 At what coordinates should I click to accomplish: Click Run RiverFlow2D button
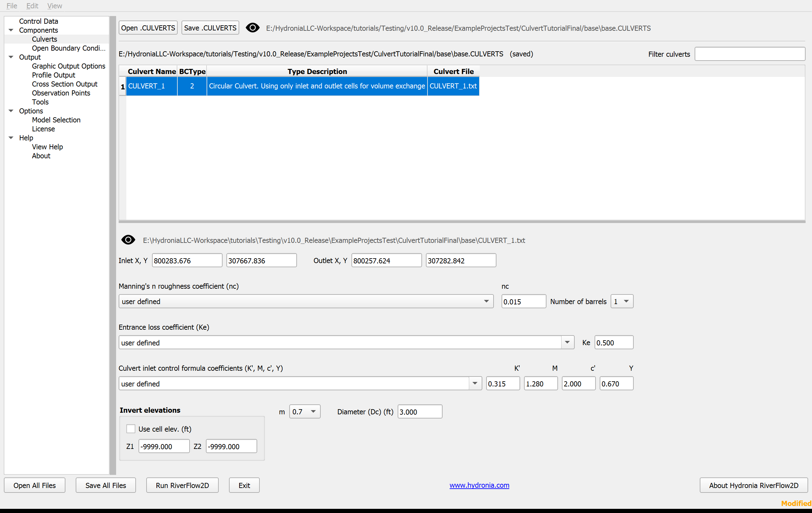182,485
